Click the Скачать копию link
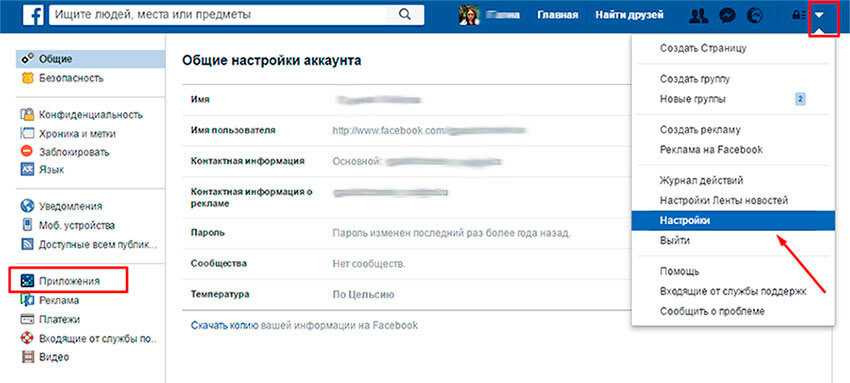 [x=224, y=326]
